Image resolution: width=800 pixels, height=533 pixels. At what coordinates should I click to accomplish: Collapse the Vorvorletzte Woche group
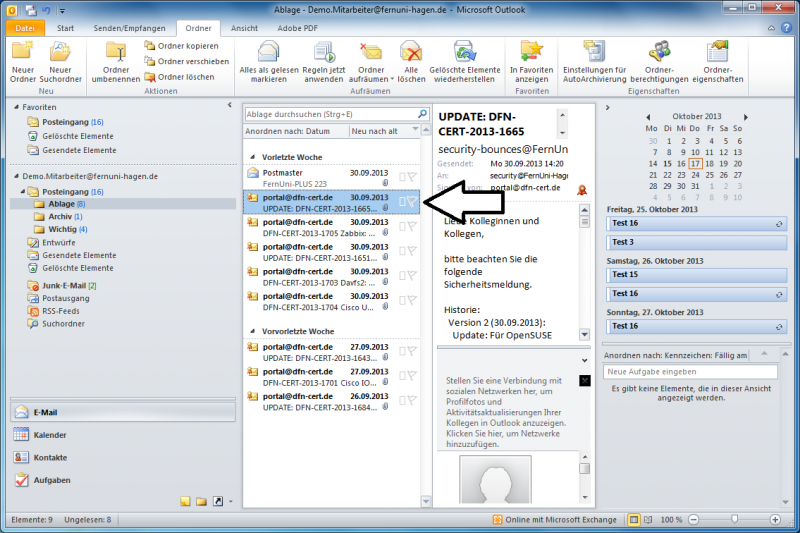pos(253,332)
